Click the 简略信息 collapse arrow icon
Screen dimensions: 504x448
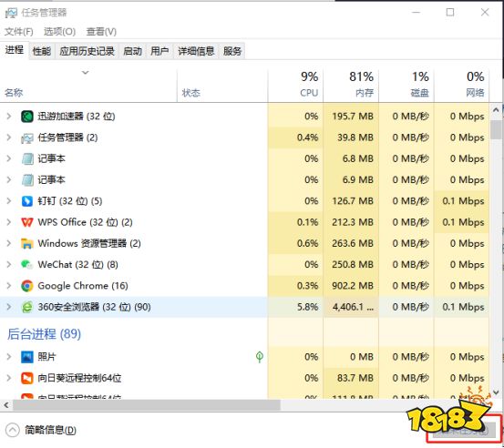(12, 430)
